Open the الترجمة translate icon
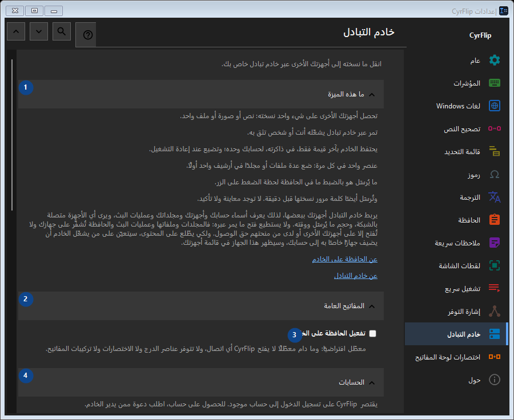Image resolution: width=514 pixels, height=420 pixels. tap(495, 197)
